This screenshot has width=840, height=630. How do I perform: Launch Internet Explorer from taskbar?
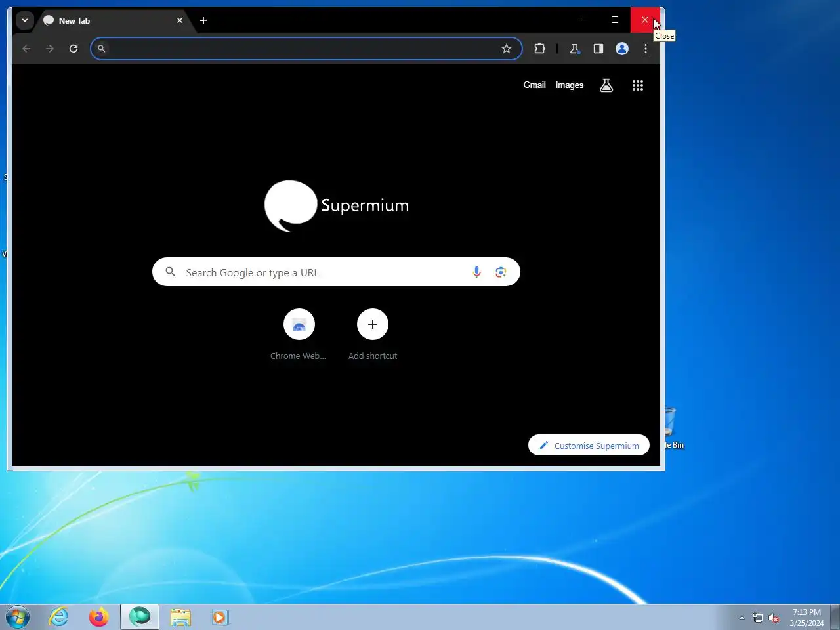pos(59,617)
